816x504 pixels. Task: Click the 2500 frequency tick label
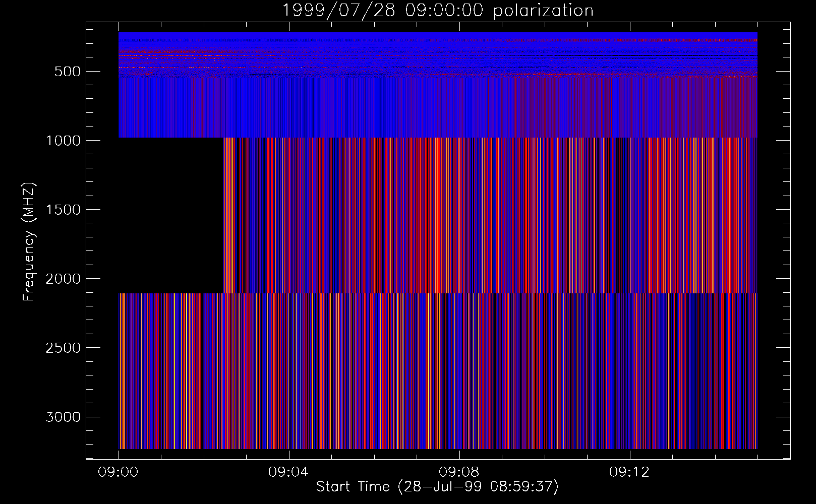63,348
